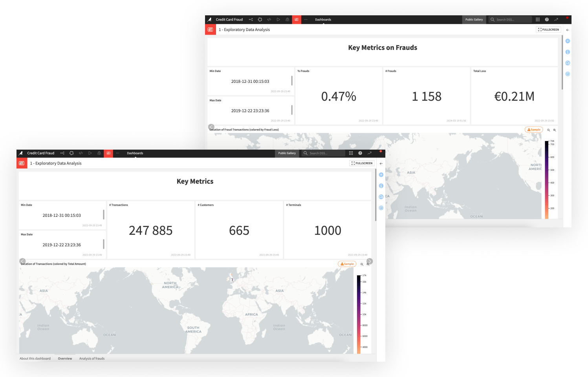This screenshot has height=377, width=588.
Task: Zoom out the Location of Transactions map
Action: (x=362, y=264)
